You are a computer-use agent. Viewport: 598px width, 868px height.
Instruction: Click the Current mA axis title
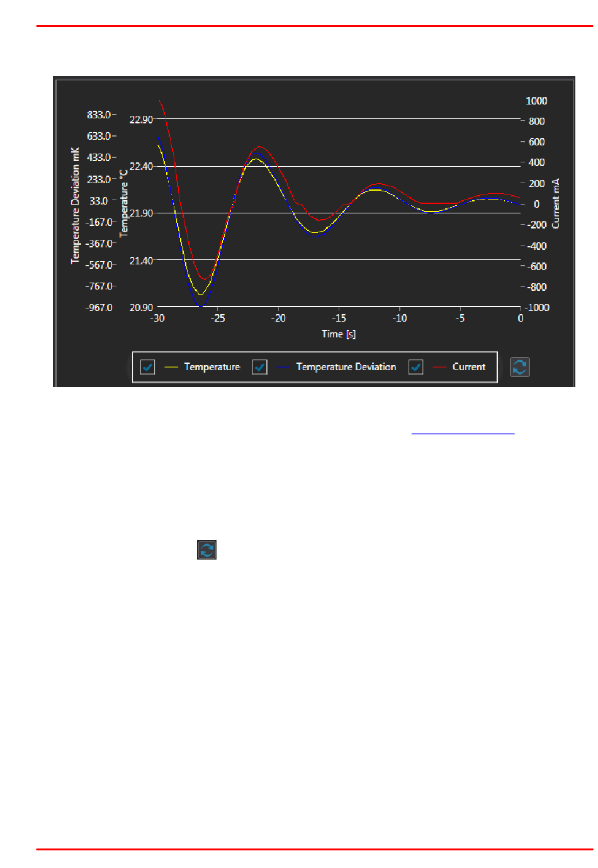[x=556, y=203]
